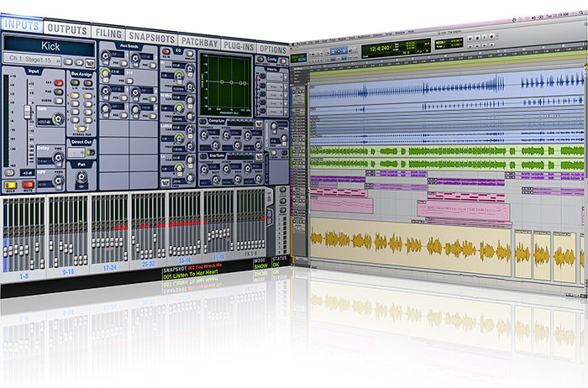Enable the Exp/Gate in switch
588x388 pixels.
(203, 156)
